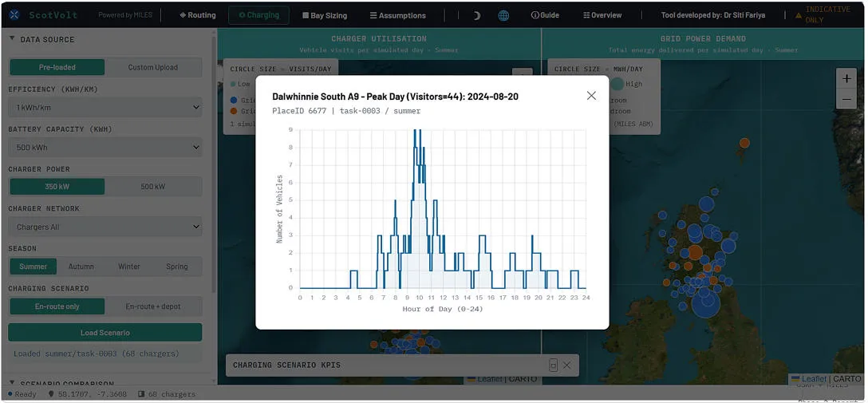Expand the Charging Scenario KPIs panel
Viewport: 868px width, 403px height.
point(553,365)
